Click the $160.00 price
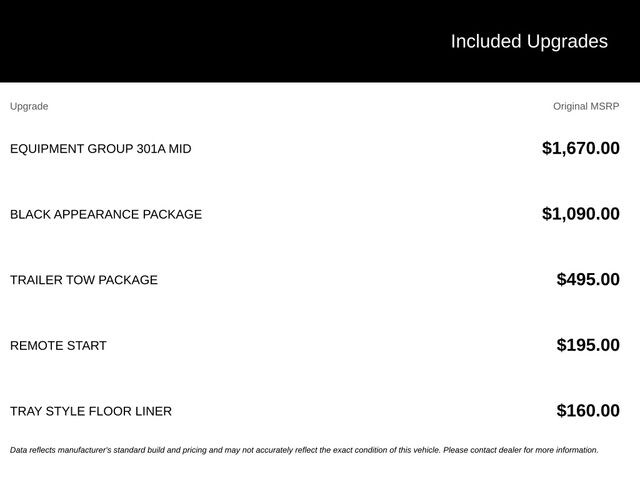 (x=588, y=411)
